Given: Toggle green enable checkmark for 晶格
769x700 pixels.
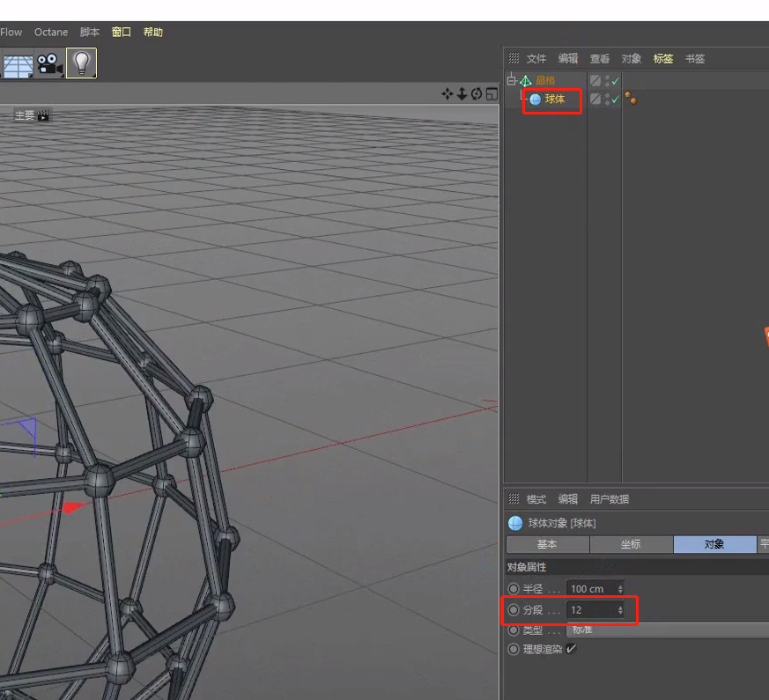Looking at the screenshot, I should tap(615, 81).
